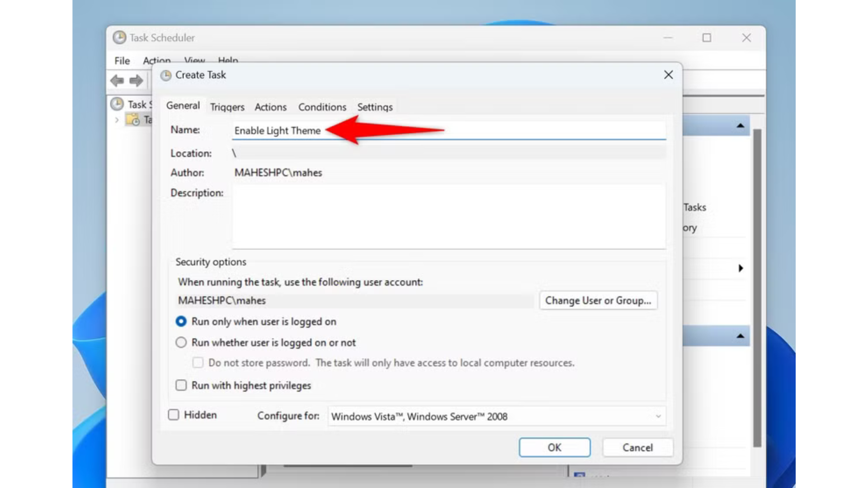Check the Hidden checkbox
868x488 pixels.
click(173, 414)
